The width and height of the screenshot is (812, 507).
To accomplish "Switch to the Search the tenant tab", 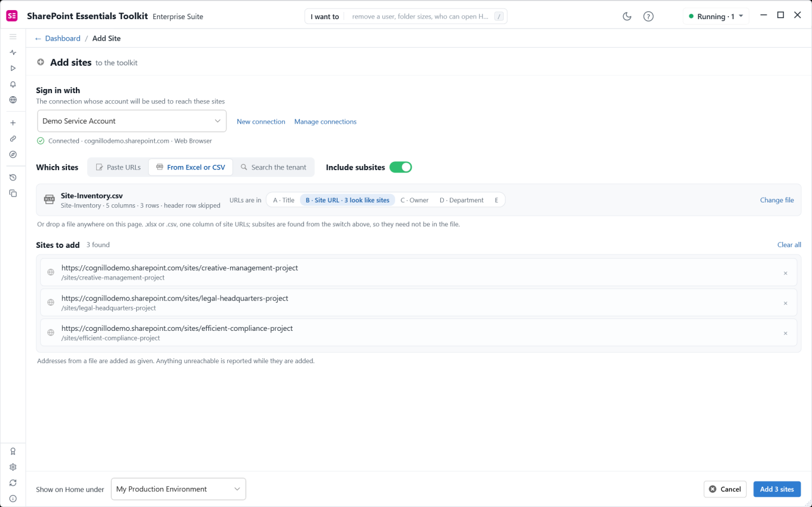I will (x=273, y=167).
